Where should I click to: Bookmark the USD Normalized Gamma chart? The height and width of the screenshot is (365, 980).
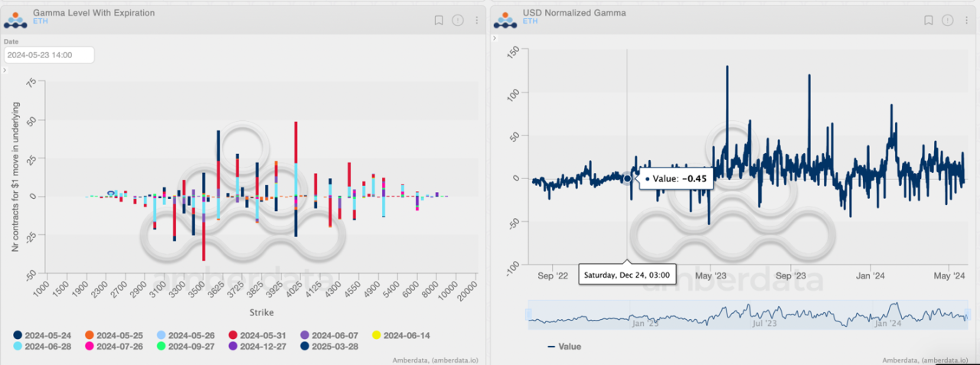pyautogui.click(x=928, y=21)
